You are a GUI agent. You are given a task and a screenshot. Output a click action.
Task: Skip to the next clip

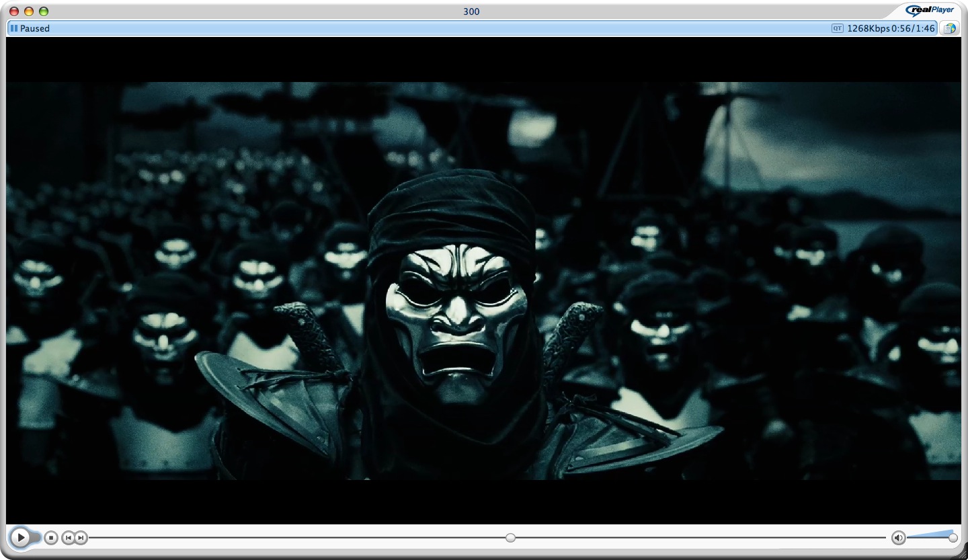pos(81,538)
